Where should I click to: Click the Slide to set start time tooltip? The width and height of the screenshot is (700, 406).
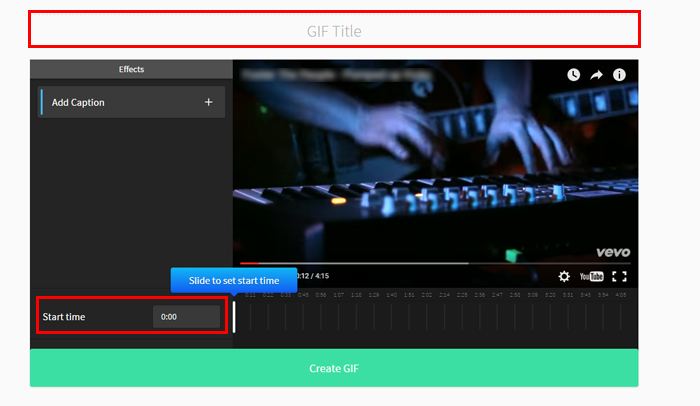click(x=234, y=280)
